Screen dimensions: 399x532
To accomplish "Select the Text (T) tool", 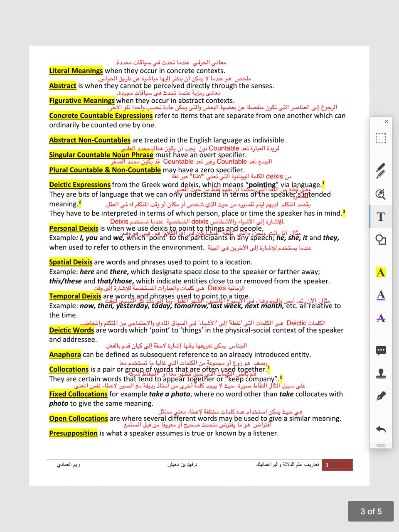I will (x=381, y=217).
